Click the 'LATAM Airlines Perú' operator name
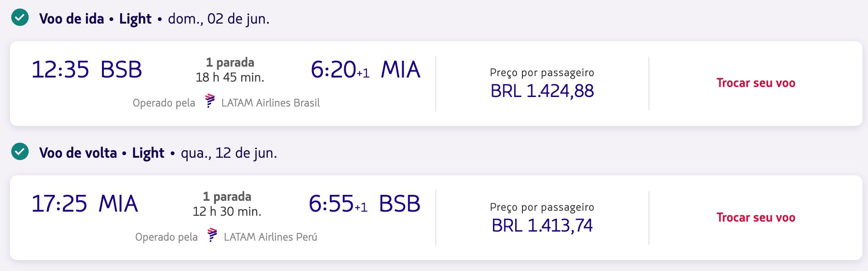The width and height of the screenshot is (868, 271). pyautogui.click(x=270, y=237)
